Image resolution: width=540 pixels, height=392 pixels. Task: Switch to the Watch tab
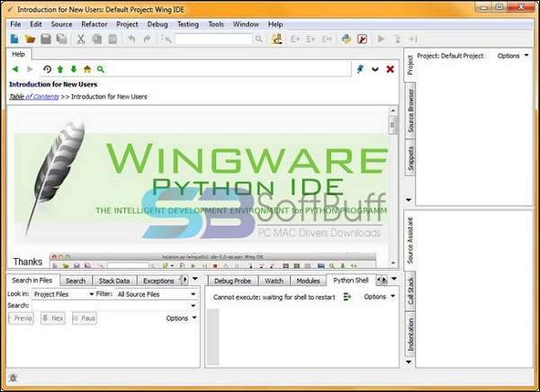click(274, 281)
